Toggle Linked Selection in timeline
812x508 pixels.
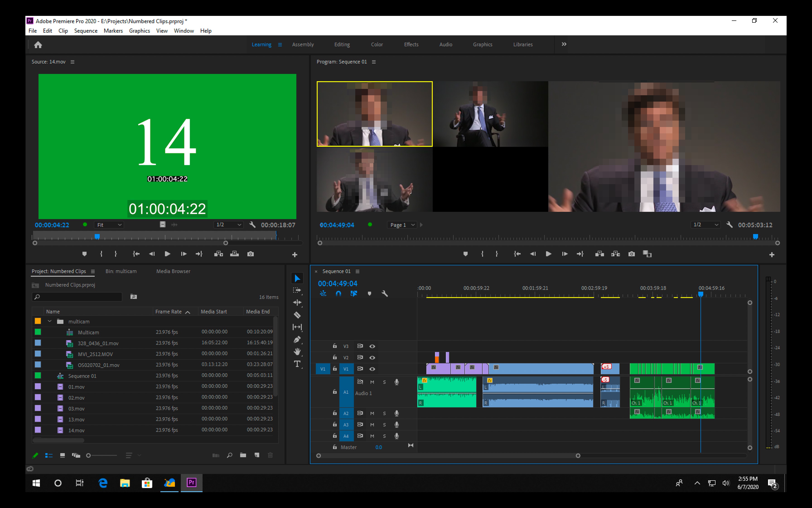354,294
